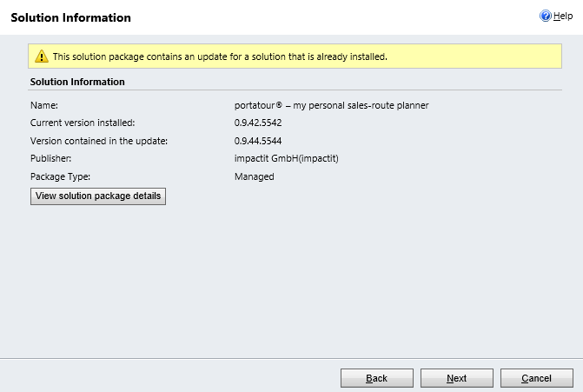Click the Solution Information section heading
Image resolution: width=583 pixels, height=392 pixels.
click(x=77, y=82)
